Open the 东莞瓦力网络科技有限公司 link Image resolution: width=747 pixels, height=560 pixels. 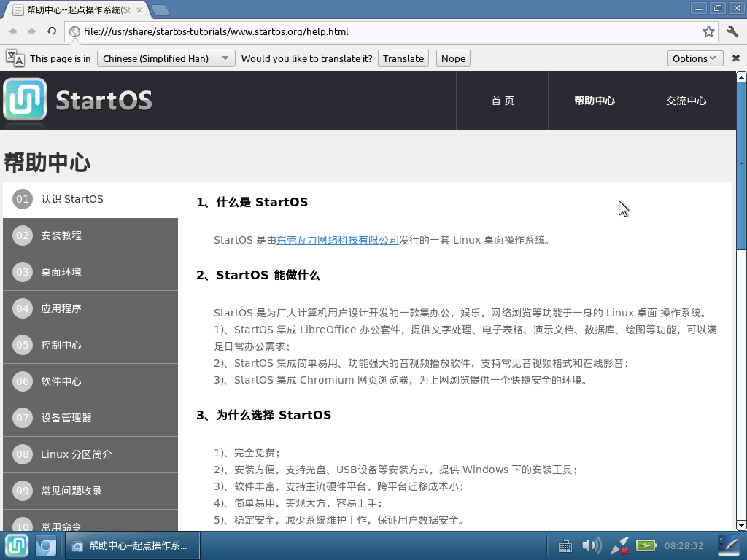click(338, 240)
